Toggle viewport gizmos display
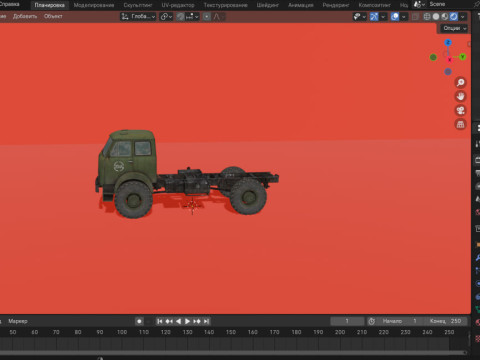 374,17
